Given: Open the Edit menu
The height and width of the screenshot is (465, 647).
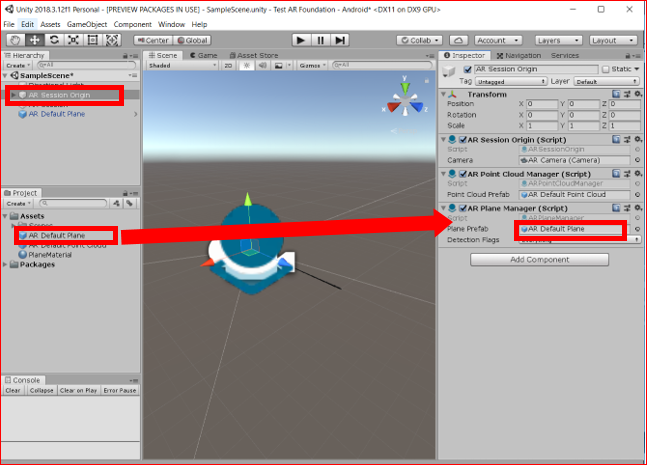Looking at the screenshot, I should (27, 24).
